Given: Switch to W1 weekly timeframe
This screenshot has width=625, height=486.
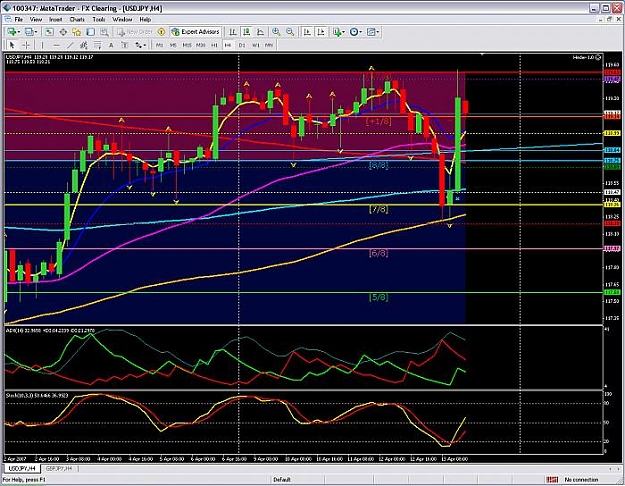Looking at the screenshot, I should coord(256,45).
